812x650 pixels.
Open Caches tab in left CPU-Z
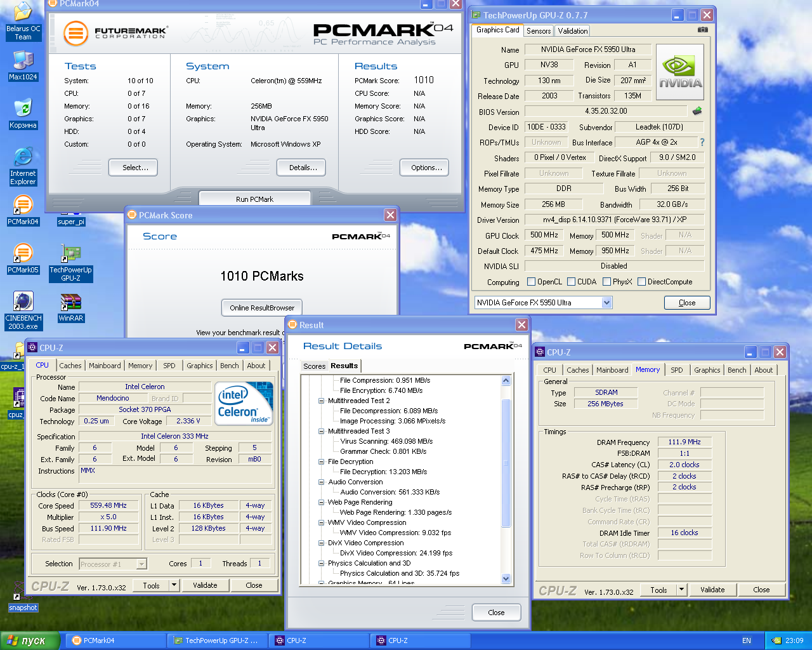coord(70,366)
